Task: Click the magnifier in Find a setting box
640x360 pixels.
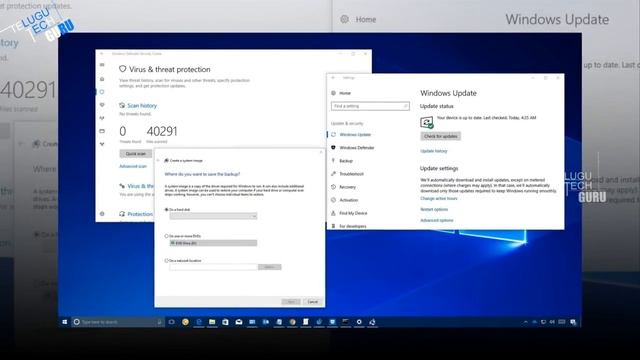Action: tap(405, 106)
